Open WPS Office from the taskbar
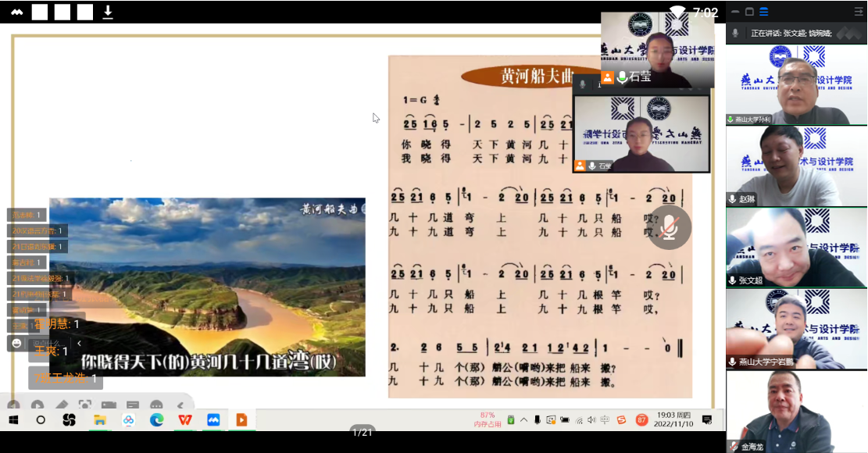 click(185, 420)
